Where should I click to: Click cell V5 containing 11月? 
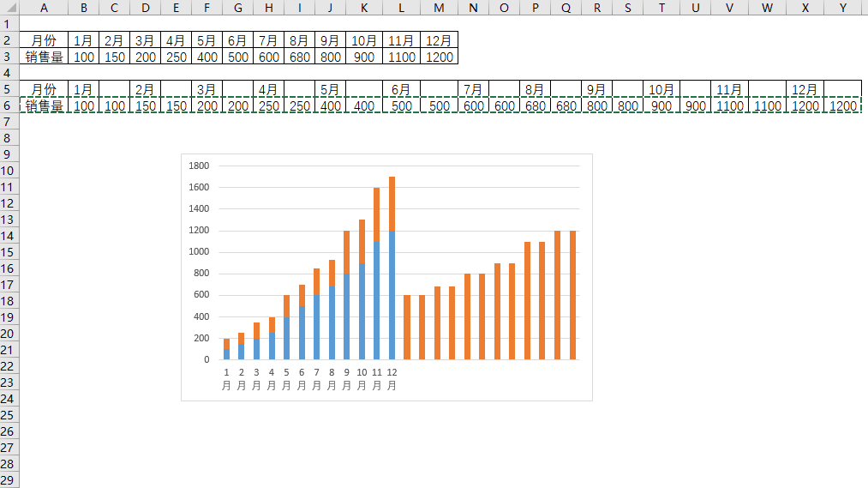729,89
